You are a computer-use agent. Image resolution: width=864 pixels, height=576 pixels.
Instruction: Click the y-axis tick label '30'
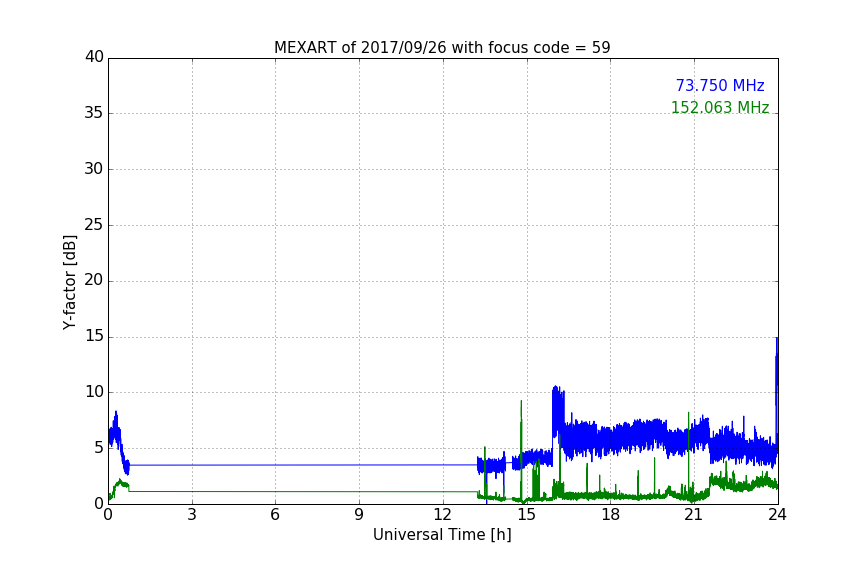tap(94, 169)
